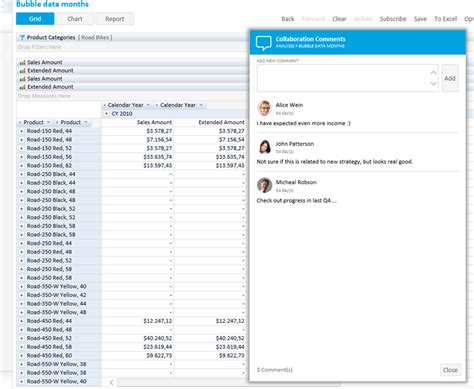Select the Extended Amount cell $33.635,74
Viewport: 474px width, 389px height.
point(210,157)
